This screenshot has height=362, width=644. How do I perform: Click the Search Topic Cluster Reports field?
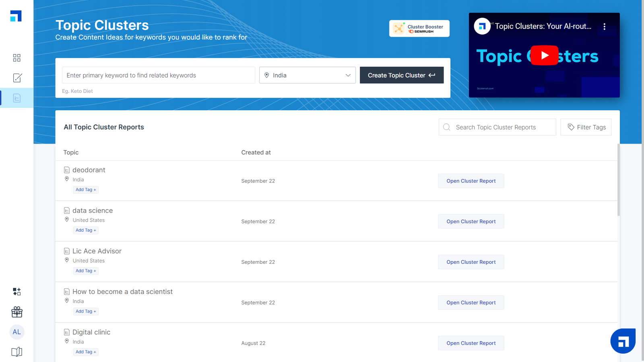[x=497, y=127]
